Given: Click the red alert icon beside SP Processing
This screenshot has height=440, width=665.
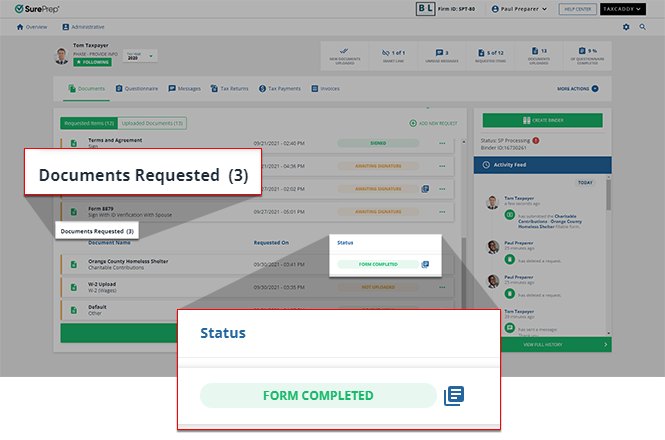Looking at the screenshot, I should point(536,140).
